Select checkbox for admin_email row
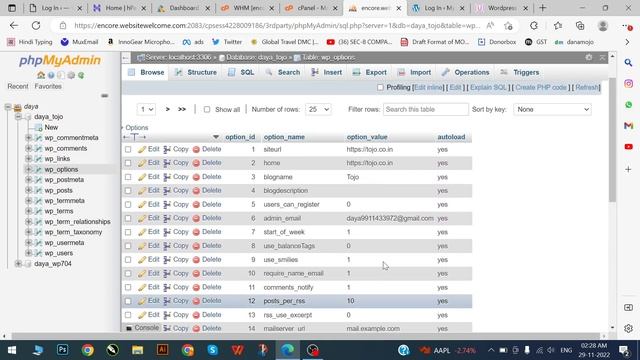Image resolution: width=640 pixels, height=360 pixels. [x=128, y=218]
